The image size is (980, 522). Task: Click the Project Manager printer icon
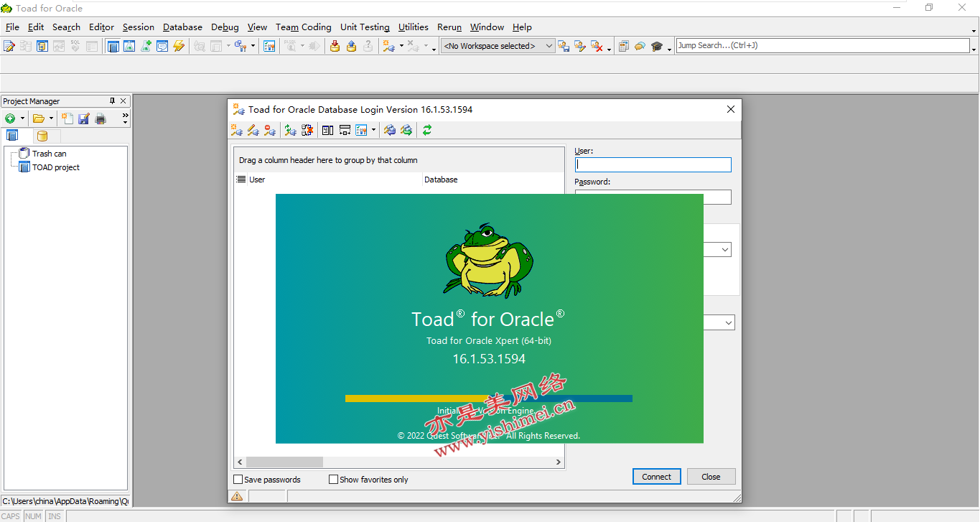click(101, 118)
